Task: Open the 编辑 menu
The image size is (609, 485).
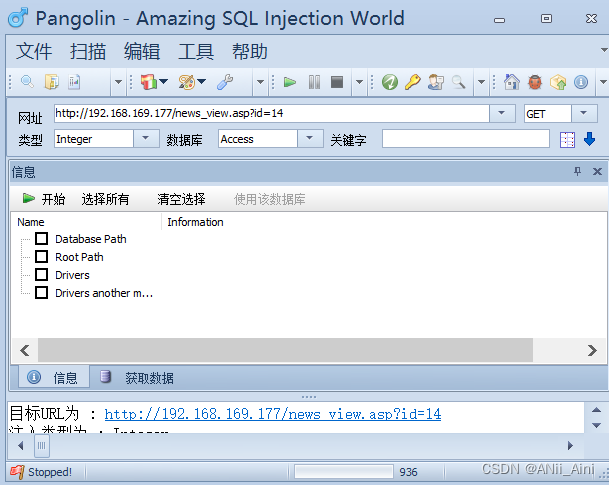Action: pyautogui.click(x=142, y=51)
